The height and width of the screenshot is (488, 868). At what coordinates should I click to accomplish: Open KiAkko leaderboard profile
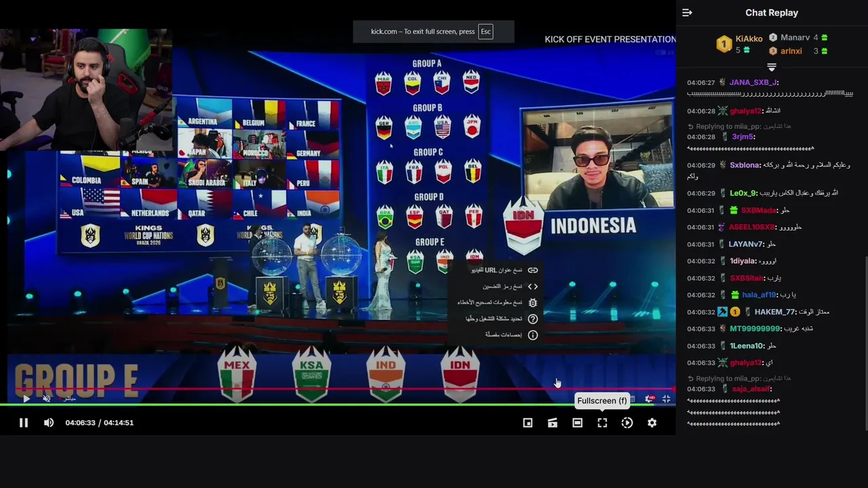[749, 39]
